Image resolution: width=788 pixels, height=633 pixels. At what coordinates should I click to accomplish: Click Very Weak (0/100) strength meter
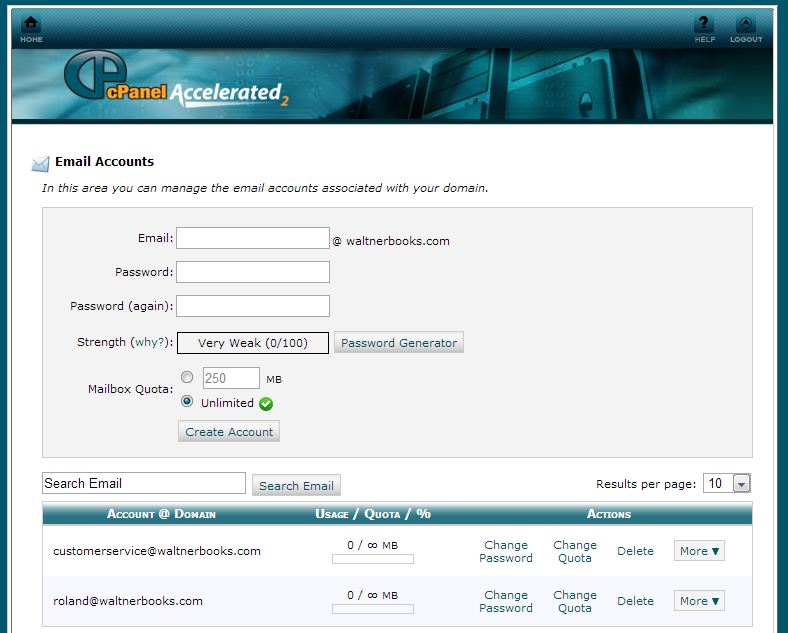click(x=253, y=343)
